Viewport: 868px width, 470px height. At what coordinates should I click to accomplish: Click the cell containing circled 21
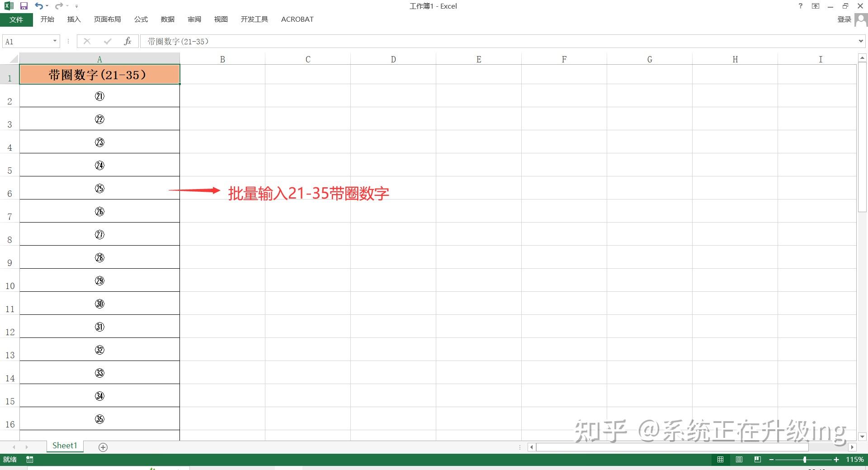click(99, 96)
